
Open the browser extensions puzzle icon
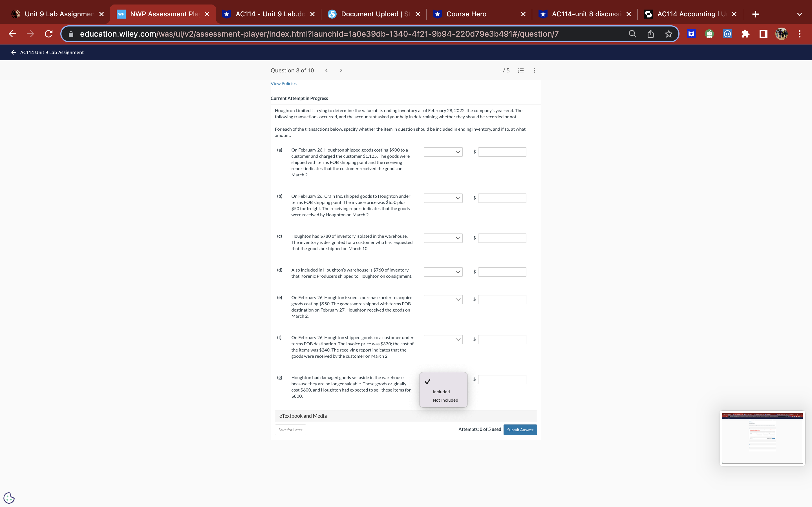click(x=745, y=34)
